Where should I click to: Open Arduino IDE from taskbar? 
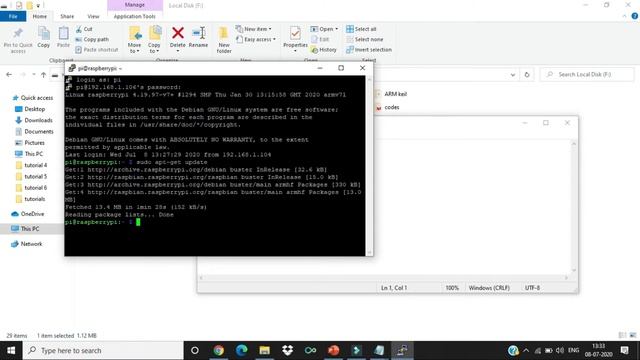[310, 350]
